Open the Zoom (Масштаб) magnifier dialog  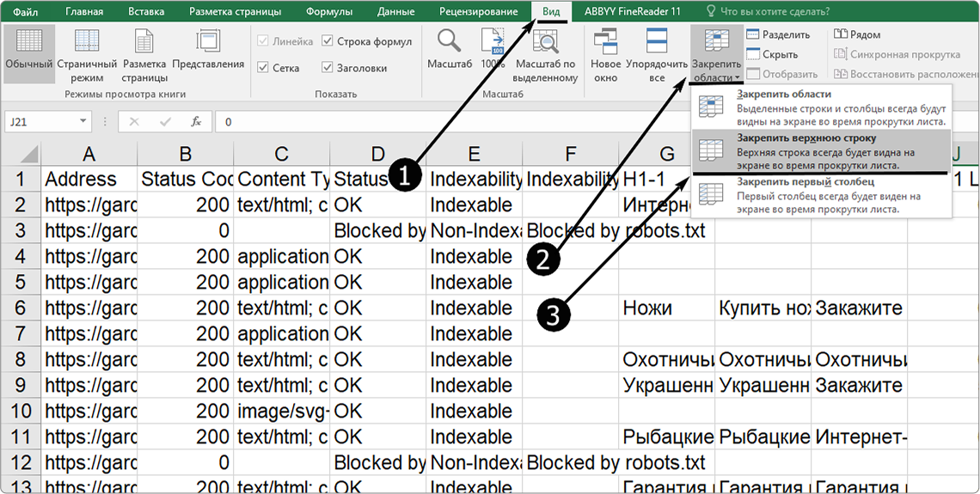[450, 50]
